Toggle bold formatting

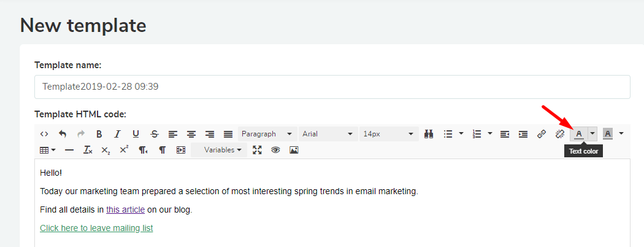(x=99, y=134)
